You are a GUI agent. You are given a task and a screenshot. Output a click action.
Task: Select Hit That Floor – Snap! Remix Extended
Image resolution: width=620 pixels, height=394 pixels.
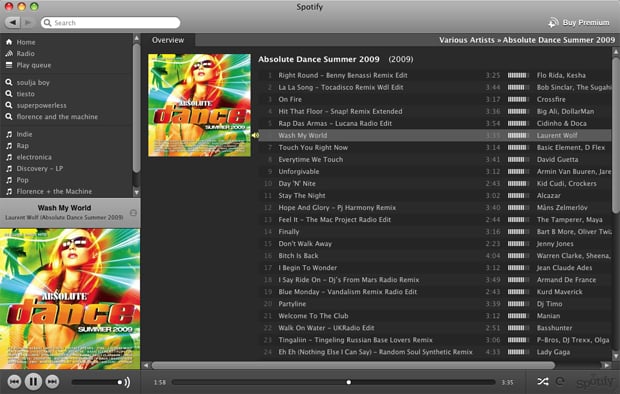click(340, 111)
